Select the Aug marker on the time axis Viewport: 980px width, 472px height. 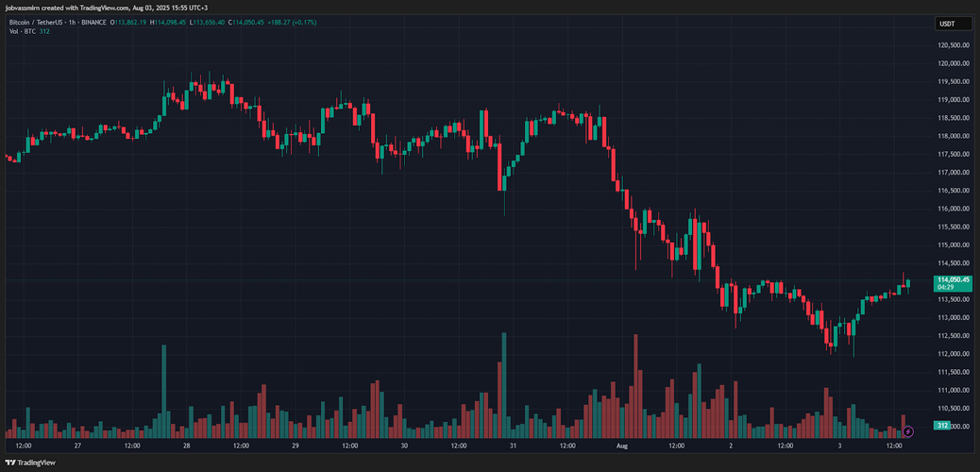(x=622, y=445)
